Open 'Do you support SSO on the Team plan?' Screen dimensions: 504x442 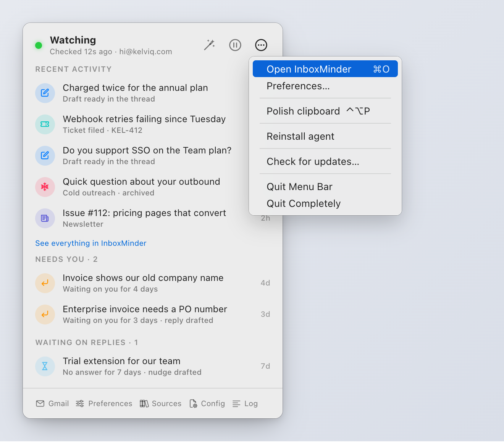point(147,151)
